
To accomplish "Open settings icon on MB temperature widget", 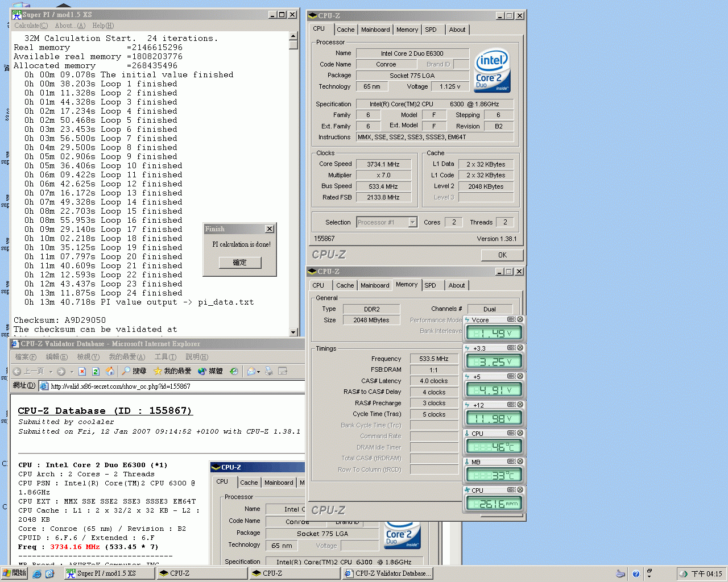I will [511, 462].
